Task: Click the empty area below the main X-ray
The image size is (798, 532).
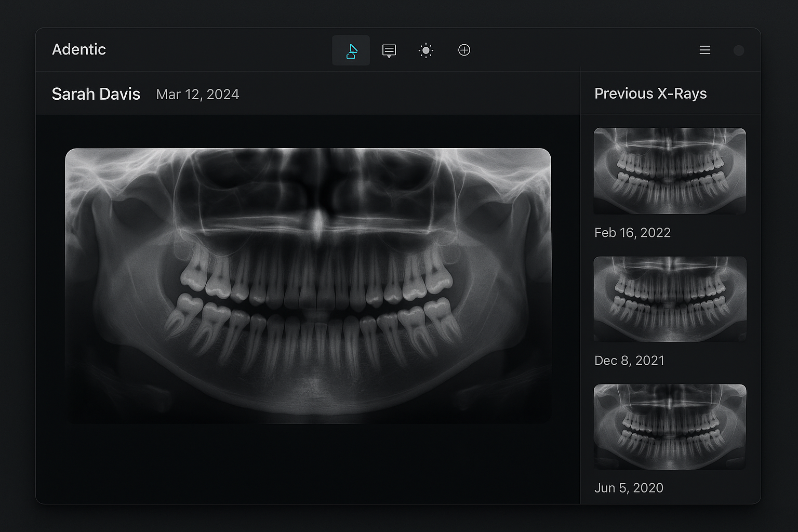Action: [308, 462]
